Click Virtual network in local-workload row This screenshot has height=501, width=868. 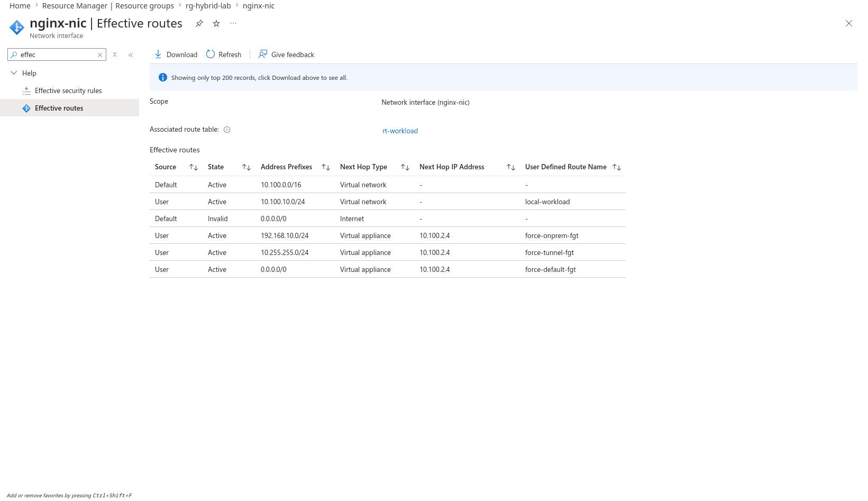[363, 202]
